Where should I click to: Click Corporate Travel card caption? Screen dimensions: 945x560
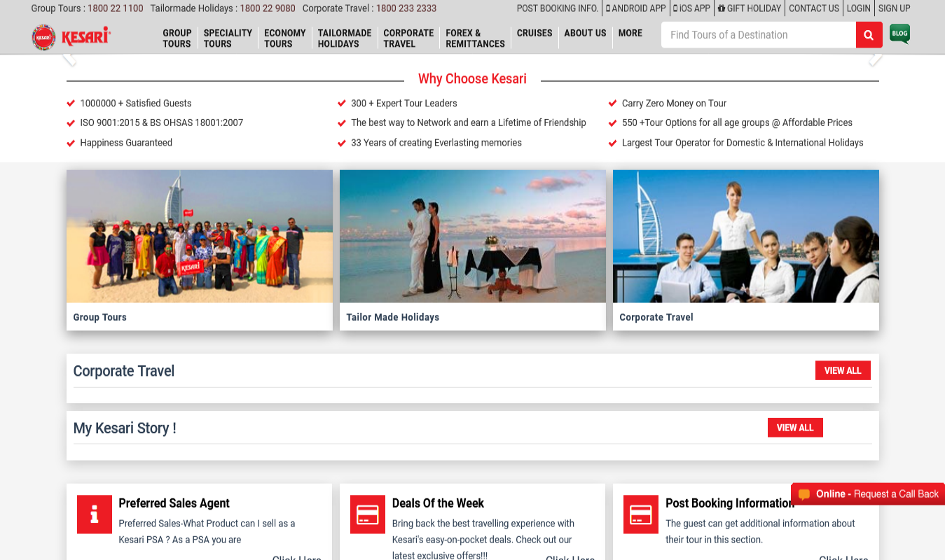pos(656,317)
